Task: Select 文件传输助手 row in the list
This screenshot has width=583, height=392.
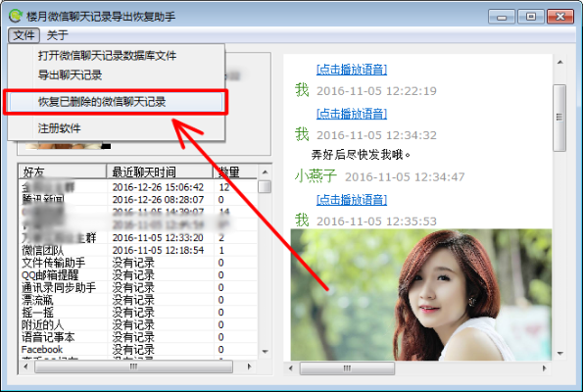Action: point(137,263)
